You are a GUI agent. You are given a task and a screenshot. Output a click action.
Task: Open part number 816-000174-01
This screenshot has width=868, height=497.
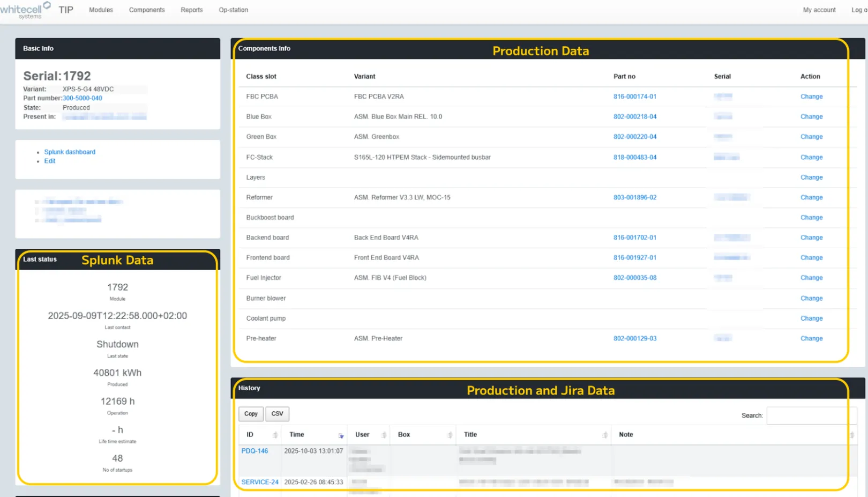pyautogui.click(x=634, y=97)
